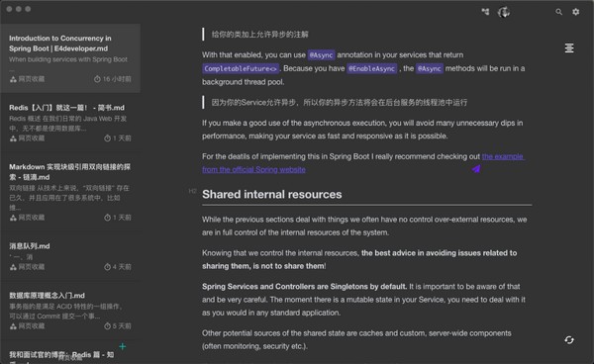Click the H2 heading level marker
This screenshot has width=594, height=364.
coord(192,191)
